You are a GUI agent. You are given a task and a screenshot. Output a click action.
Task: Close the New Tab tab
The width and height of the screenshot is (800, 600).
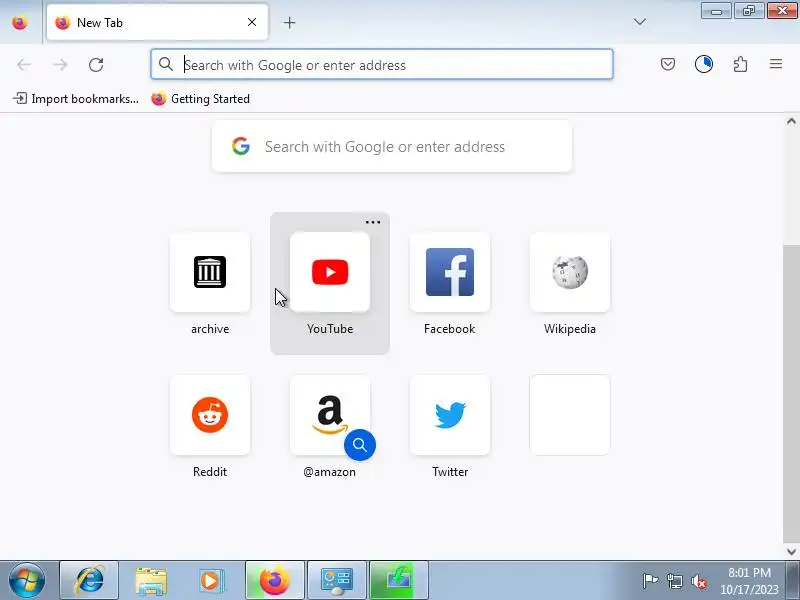[x=252, y=22]
